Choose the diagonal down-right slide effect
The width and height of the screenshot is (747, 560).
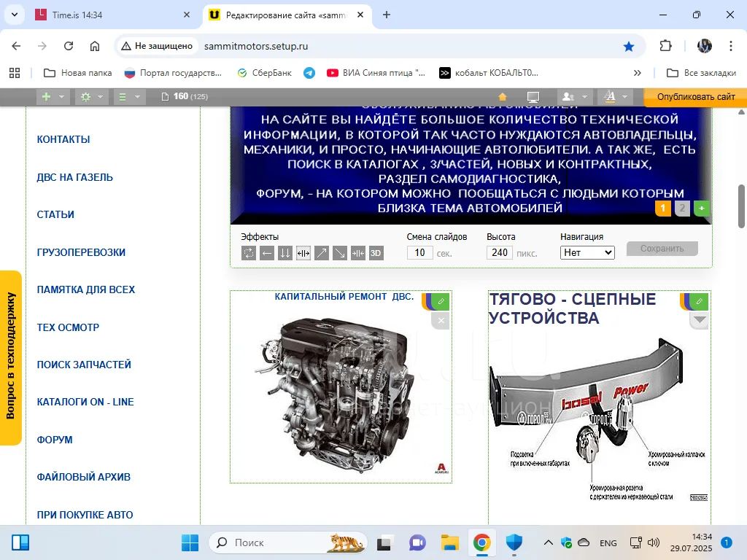340,253
